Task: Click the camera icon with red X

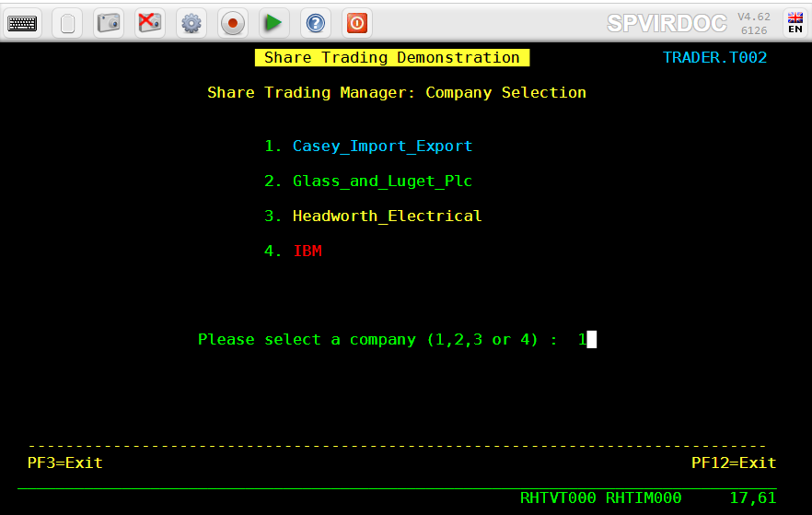Action: (x=150, y=23)
